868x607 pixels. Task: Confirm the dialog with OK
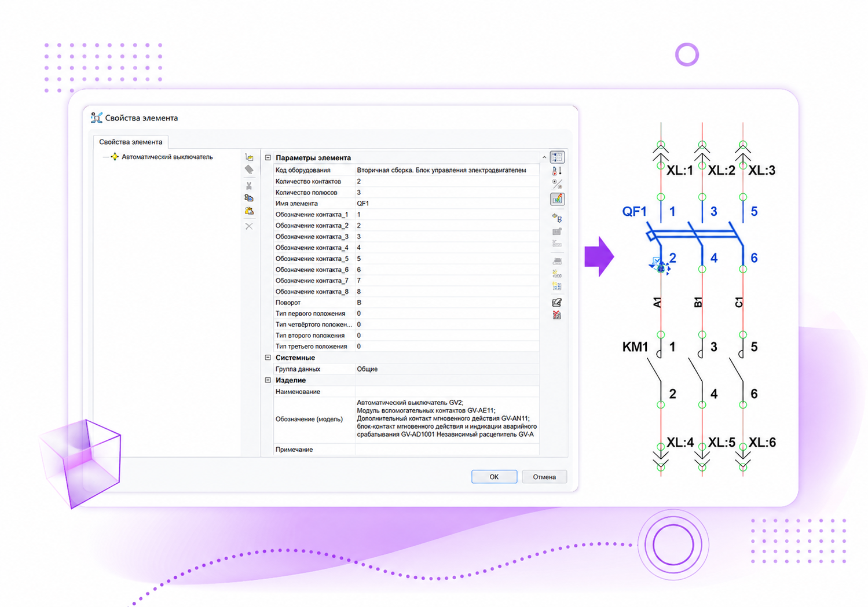(x=494, y=477)
